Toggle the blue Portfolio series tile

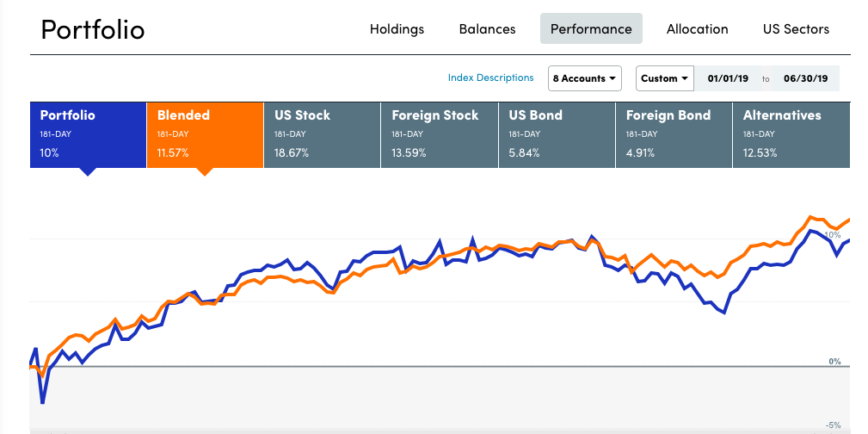pyautogui.click(x=88, y=134)
